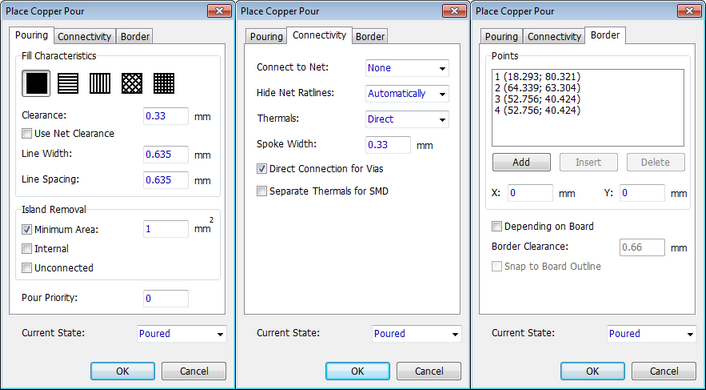
Task: Switch to Border tab in left dialog
Action: pos(135,36)
